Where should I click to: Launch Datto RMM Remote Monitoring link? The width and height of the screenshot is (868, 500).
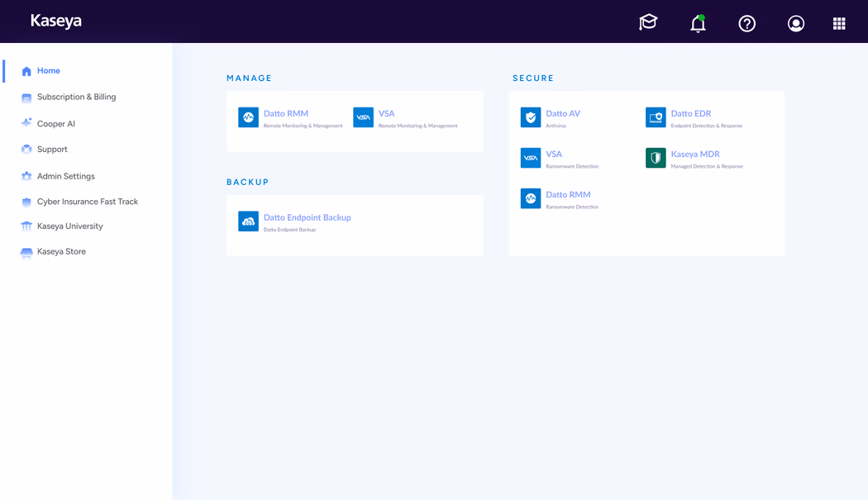pos(286,113)
